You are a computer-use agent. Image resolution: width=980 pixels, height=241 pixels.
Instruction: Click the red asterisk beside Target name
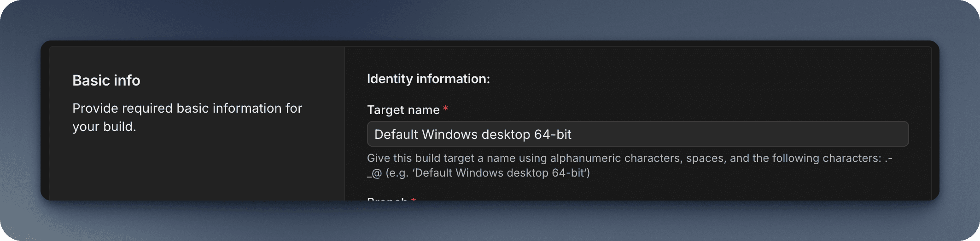[445, 109]
